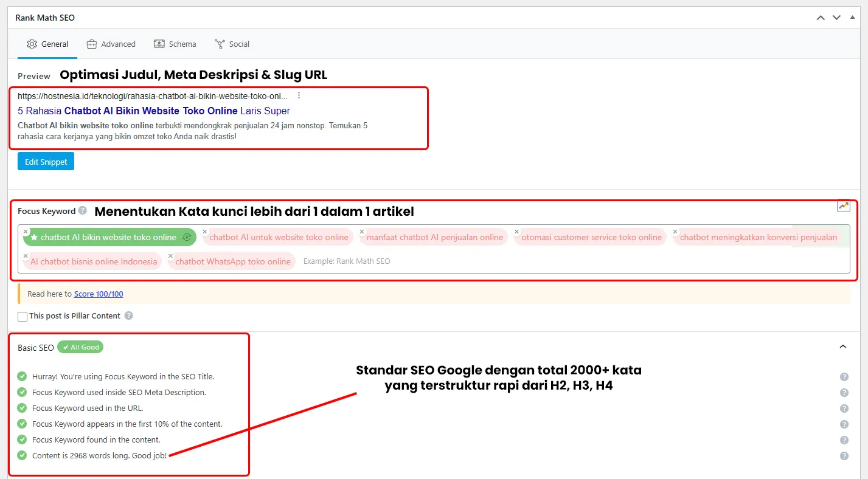868x479 pixels.
Task: Click the Rank Math SEO panel title
Action: tap(45, 18)
